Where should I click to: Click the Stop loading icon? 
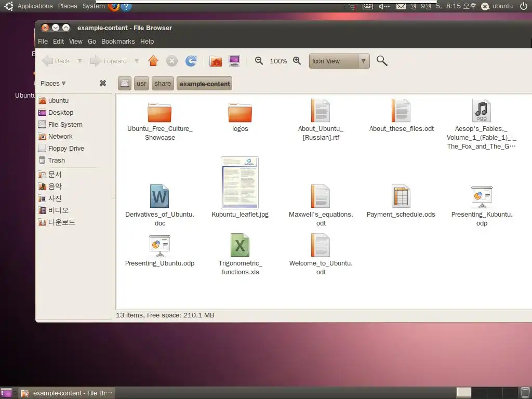click(x=171, y=61)
